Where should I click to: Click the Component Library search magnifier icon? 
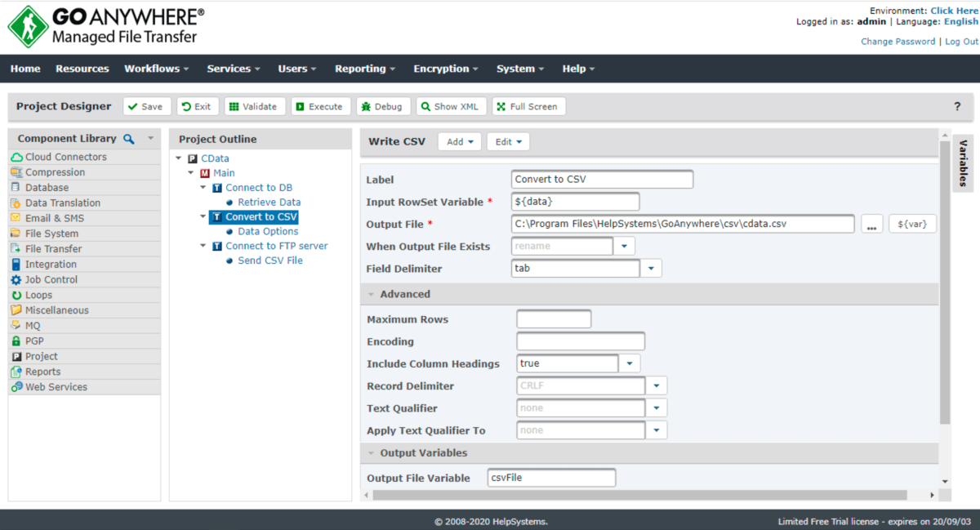(128, 139)
